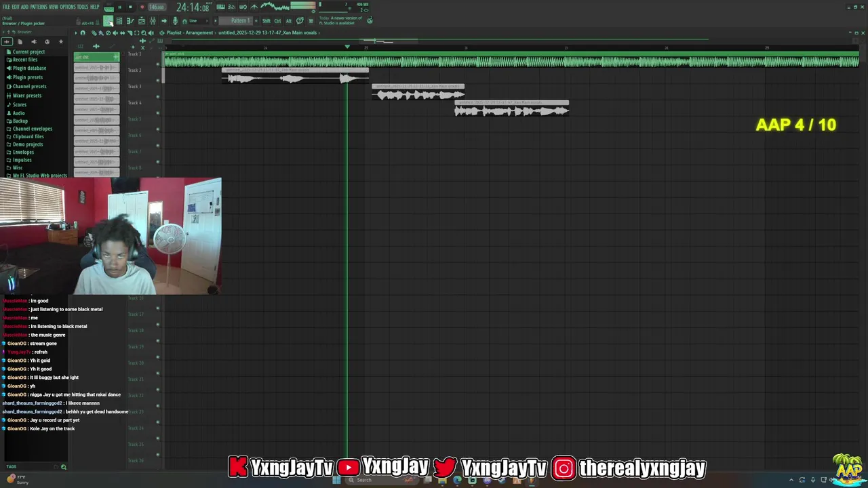868x488 pixels.
Task: Click the Alt modifier button
Action: pyautogui.click(x=289, y=21)
